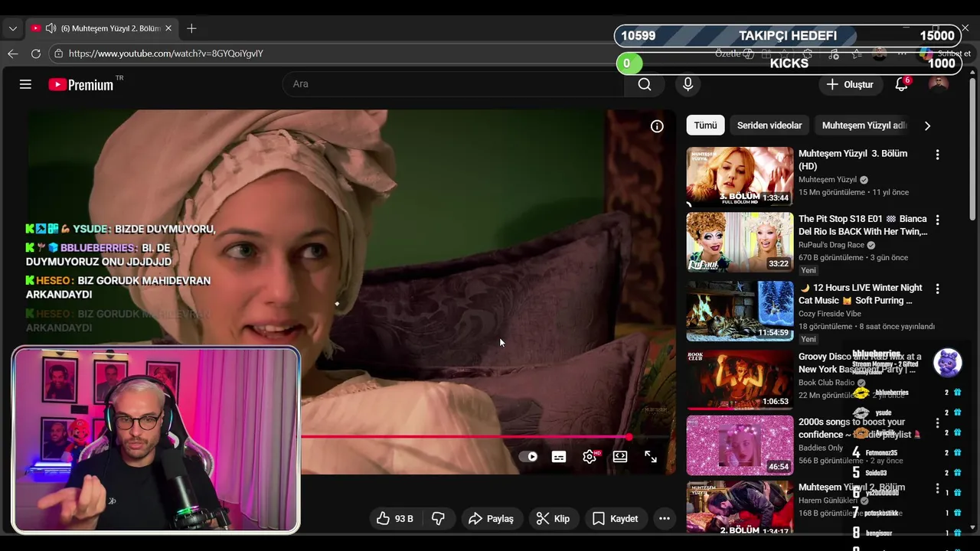Start voice search with microphone icon
Image resolution: width=980 pixels, height=551 pixels.
[688, 84]
